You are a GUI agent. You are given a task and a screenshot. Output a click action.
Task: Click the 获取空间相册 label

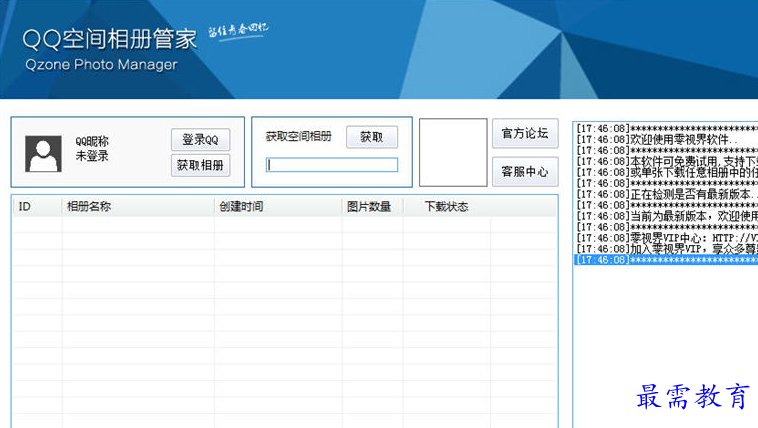point(299,136)
